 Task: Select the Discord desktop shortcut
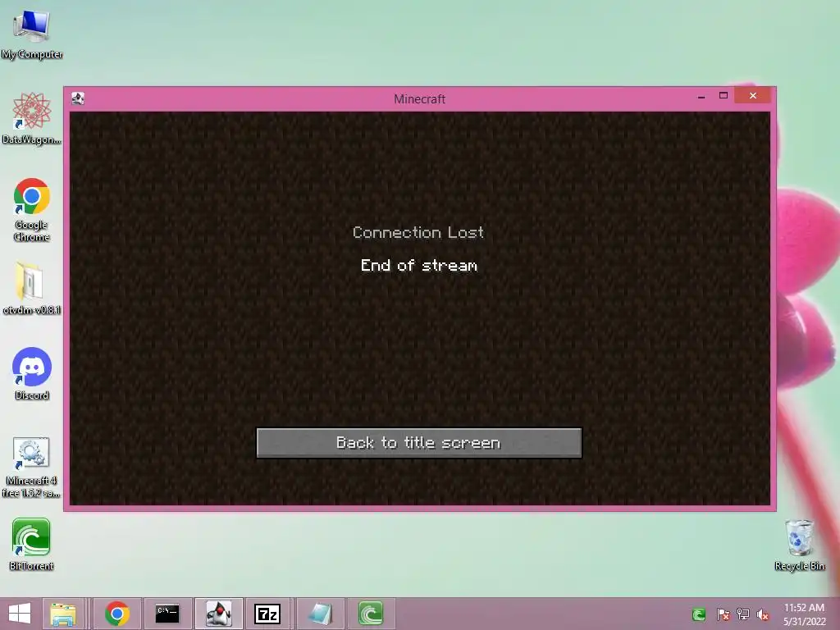(32, 374)
